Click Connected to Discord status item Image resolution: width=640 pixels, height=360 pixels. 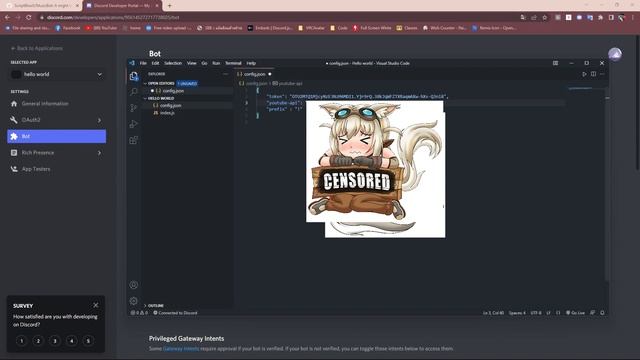click(175, 313)
